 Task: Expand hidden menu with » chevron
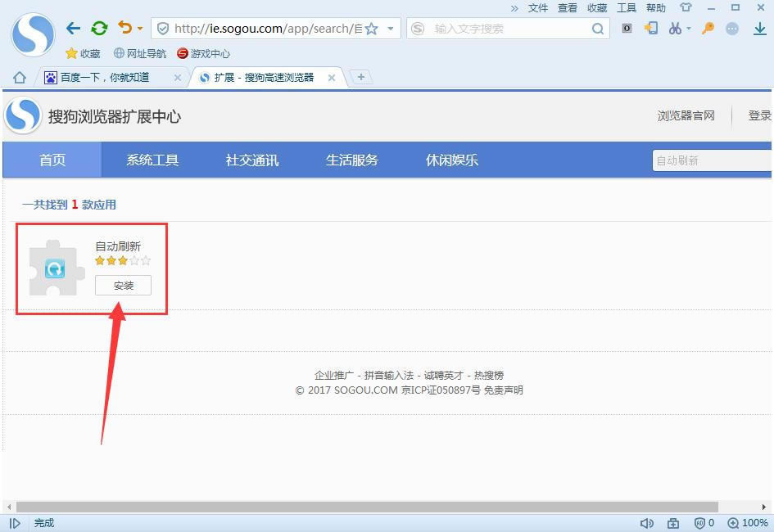(514, 8)
